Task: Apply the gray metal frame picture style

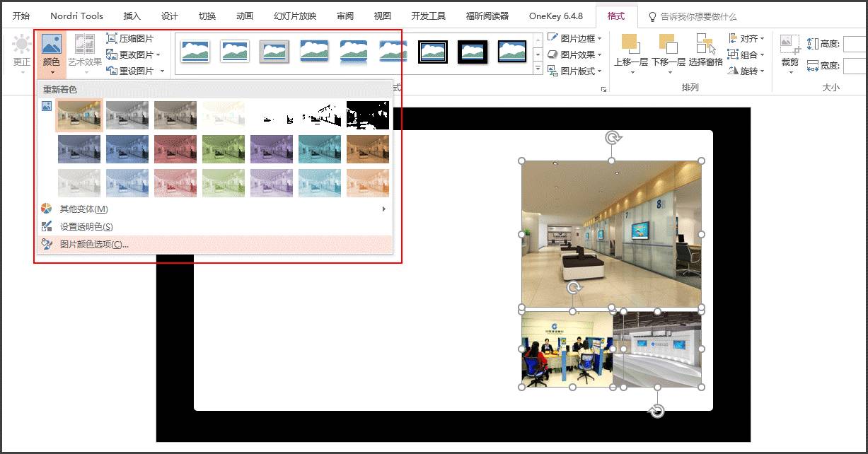Action: 274,51
